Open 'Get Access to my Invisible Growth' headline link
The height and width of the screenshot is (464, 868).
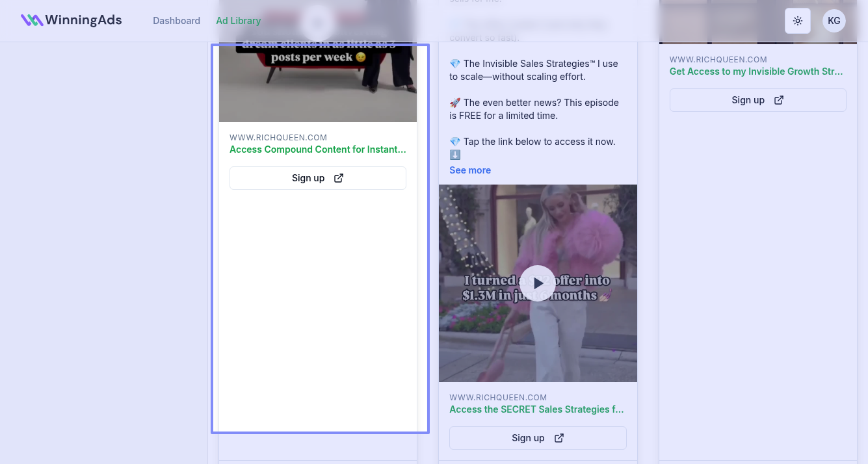(x=756, y=71)
